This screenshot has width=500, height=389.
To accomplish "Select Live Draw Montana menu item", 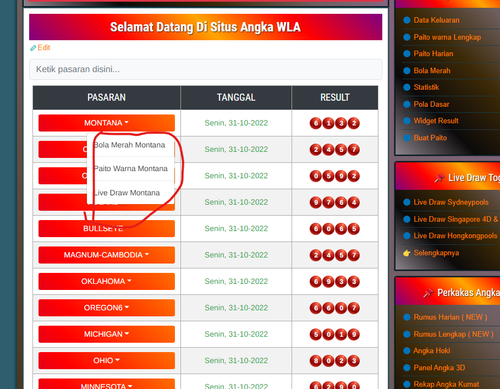I will coord(130,193).
